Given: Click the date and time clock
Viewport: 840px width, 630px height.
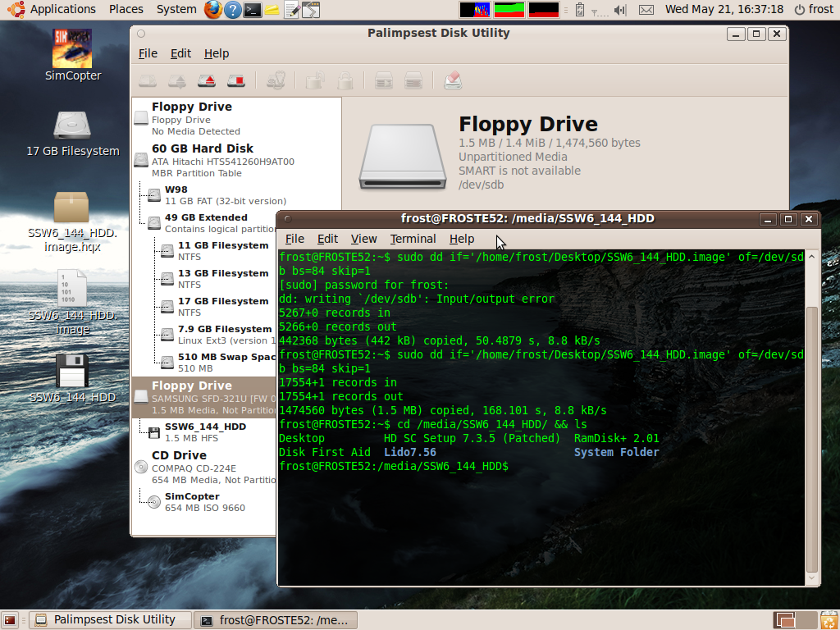Looking at the screenshot, I should [724, 9].
